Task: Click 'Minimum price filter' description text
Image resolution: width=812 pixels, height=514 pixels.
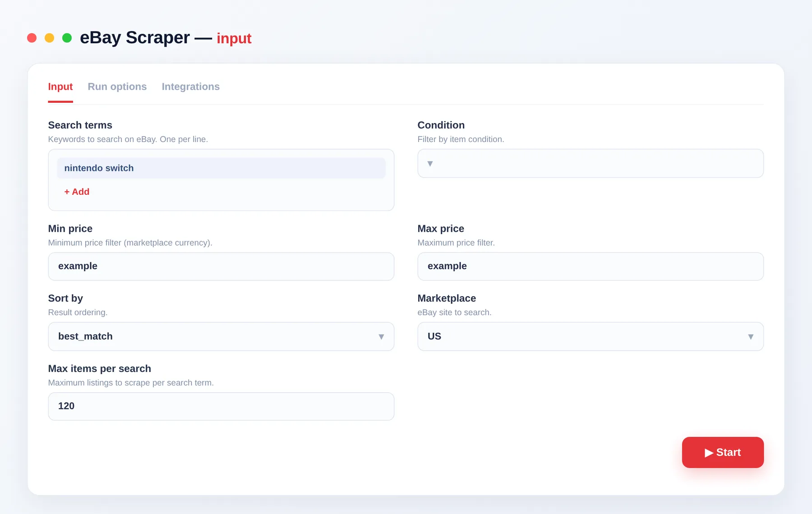Action: 130,243
